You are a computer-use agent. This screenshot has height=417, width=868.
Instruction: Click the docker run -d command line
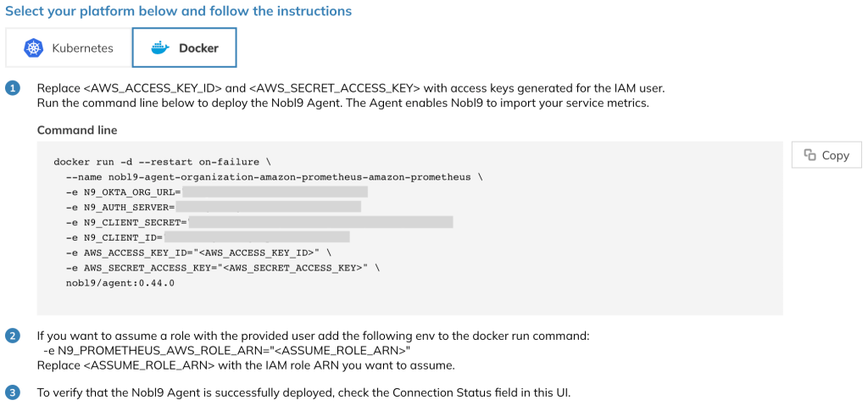point(162,162)
